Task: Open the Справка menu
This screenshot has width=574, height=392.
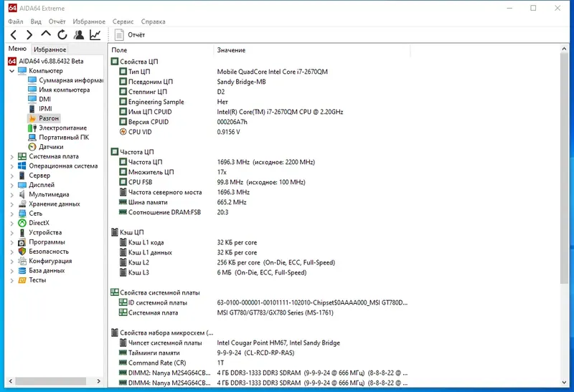Action: (x=153, y=21)
